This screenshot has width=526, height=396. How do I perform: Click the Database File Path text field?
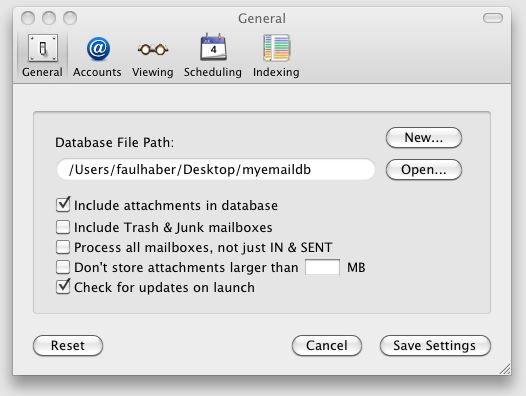point(216,169)
